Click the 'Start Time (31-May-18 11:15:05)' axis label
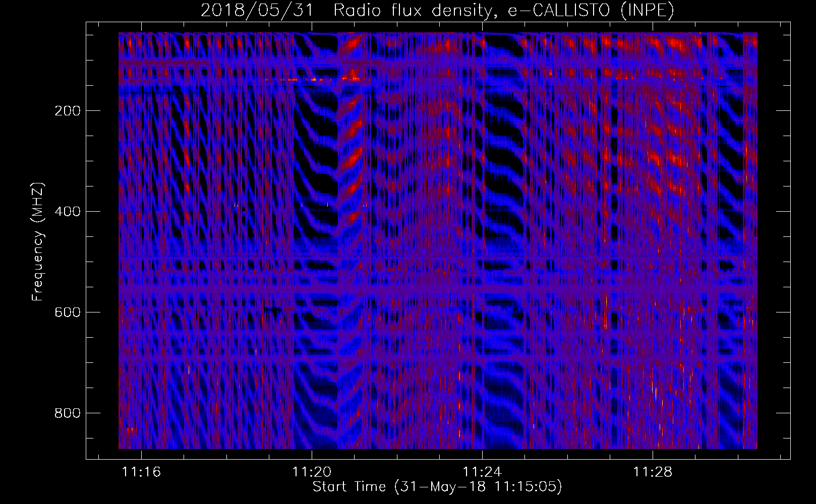 click(x=437, y=486)
